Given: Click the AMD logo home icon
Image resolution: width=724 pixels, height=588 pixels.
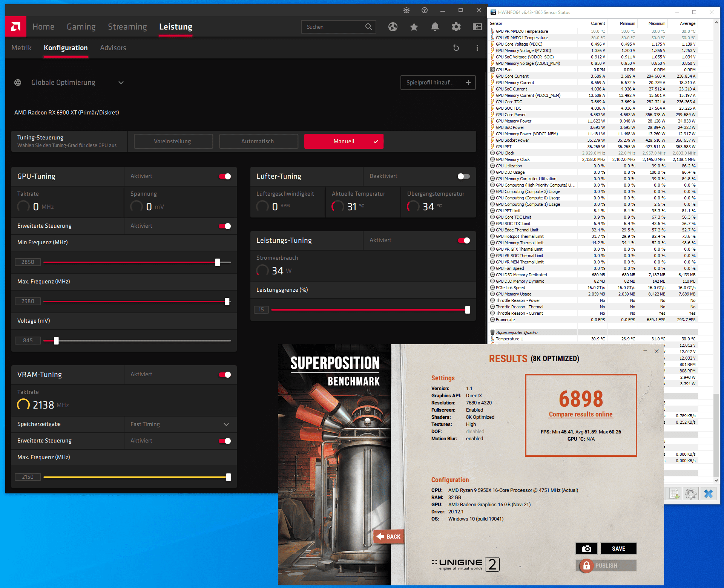Looking at the screenshot, I should pyautogui.click(x=16, y=27).
